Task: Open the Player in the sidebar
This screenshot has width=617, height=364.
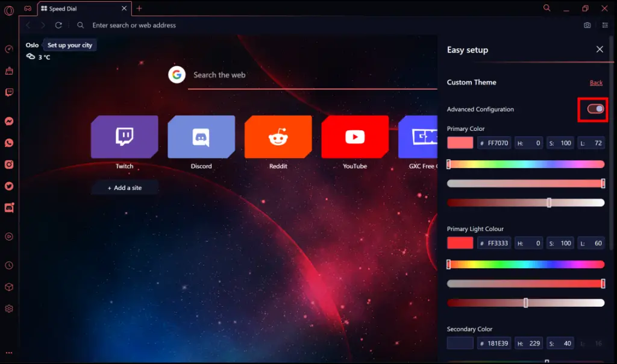Action: click(x=9, y=236)
